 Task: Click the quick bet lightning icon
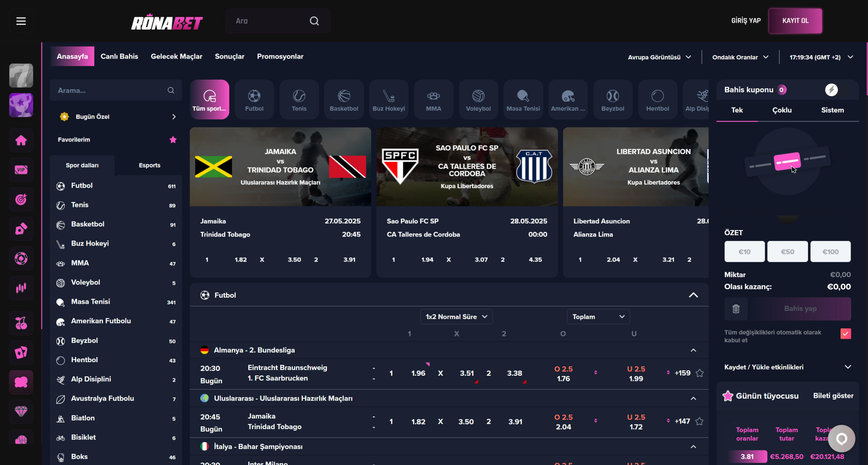coord(831,90)
